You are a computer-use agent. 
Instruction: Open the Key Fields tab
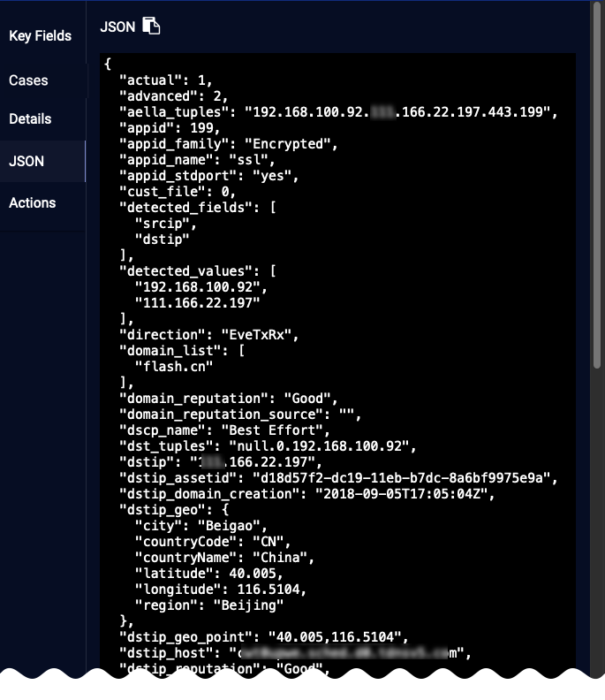(41, 36)
